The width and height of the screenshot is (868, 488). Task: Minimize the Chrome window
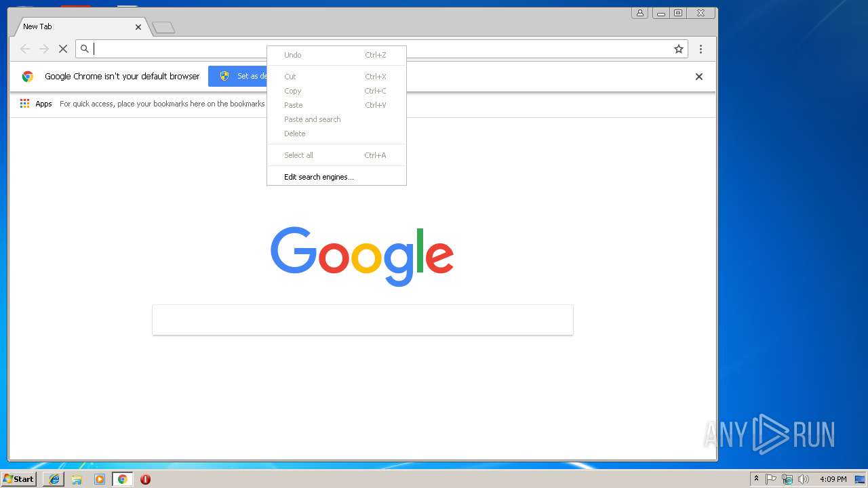click(661, 13)
